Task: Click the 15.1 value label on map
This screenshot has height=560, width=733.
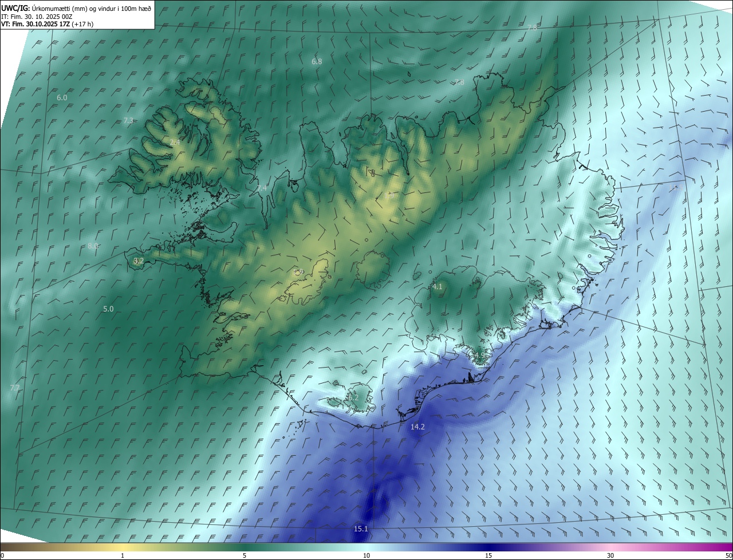Action: click(361, 529)
